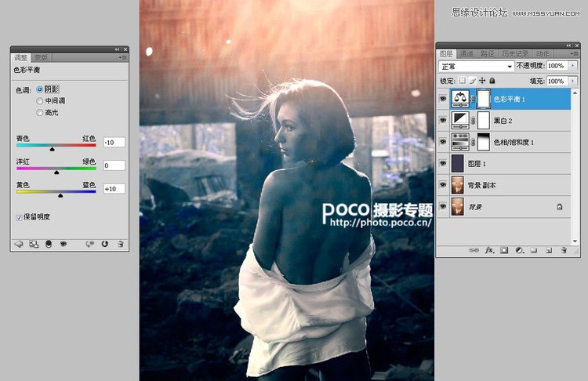
Task: Click the return-to-adjustment-list arrow icon
Action: click(18, 244)
